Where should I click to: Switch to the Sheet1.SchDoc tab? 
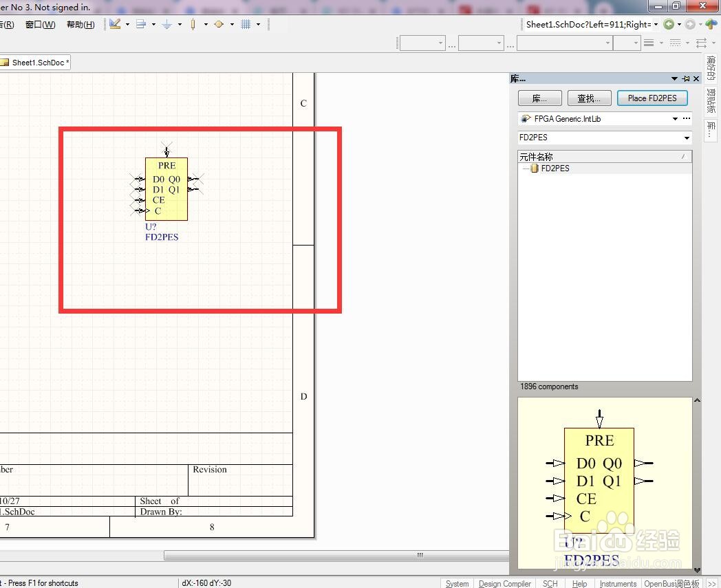tap(35, 63)
